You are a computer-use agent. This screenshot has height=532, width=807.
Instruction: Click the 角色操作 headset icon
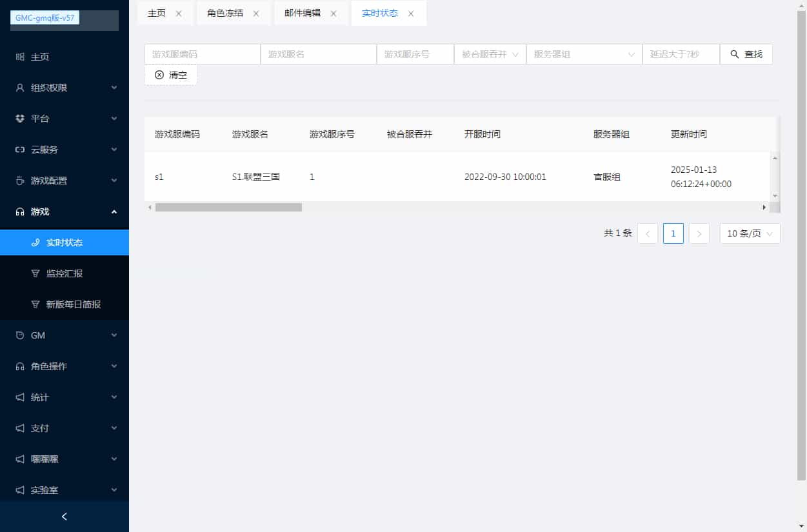20,366
